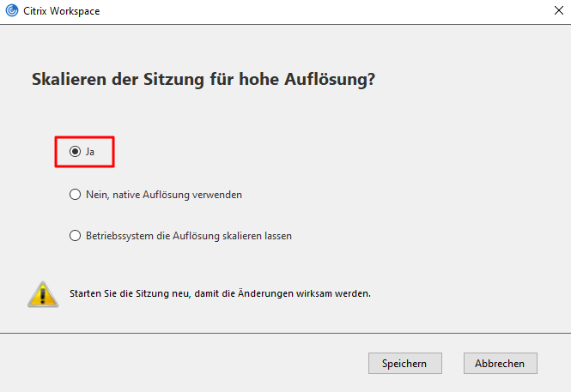This screenshot has height=392, width=571.
Task: Click the word "Auflösung?" in the heading
Action: click(x=330, y=79)
